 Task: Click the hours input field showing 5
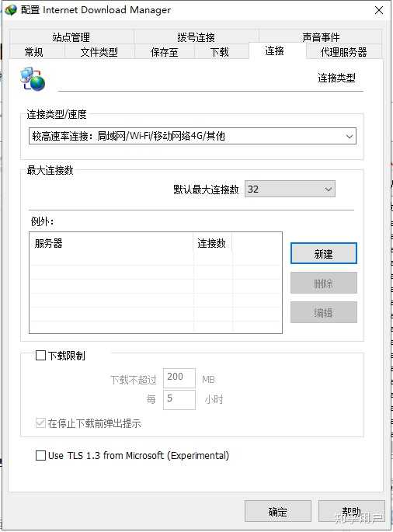coord(179,399)
